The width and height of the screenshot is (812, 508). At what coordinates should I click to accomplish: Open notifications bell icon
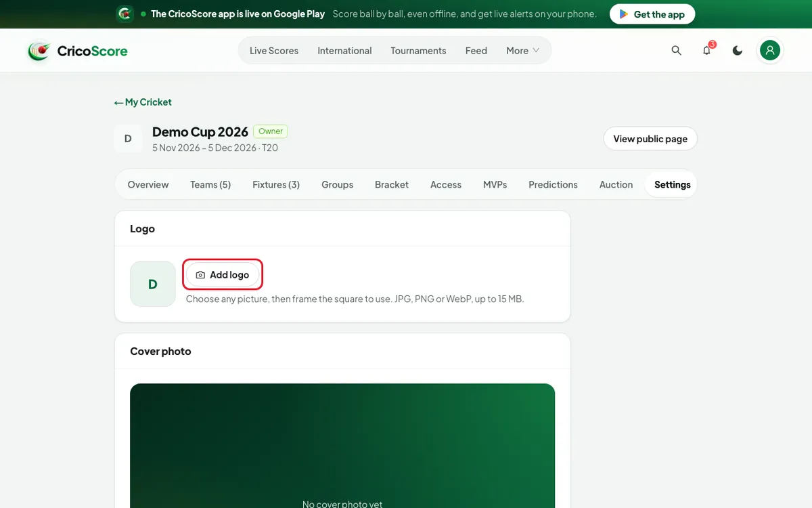click(x=706, y=51)
